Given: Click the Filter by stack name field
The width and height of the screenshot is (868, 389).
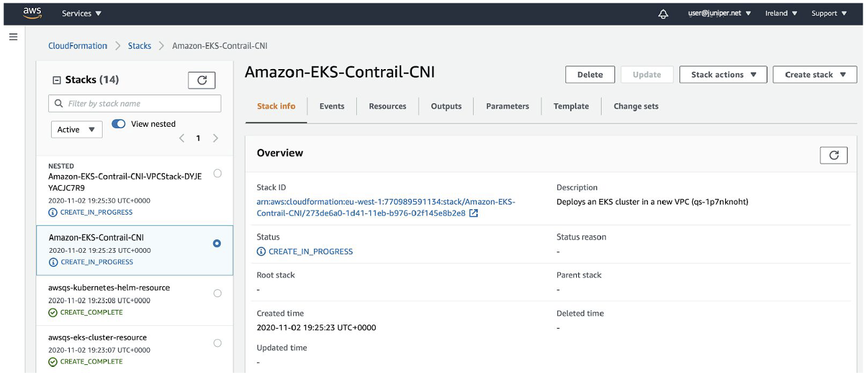Looking at the screenshot, I should (135, 103).
